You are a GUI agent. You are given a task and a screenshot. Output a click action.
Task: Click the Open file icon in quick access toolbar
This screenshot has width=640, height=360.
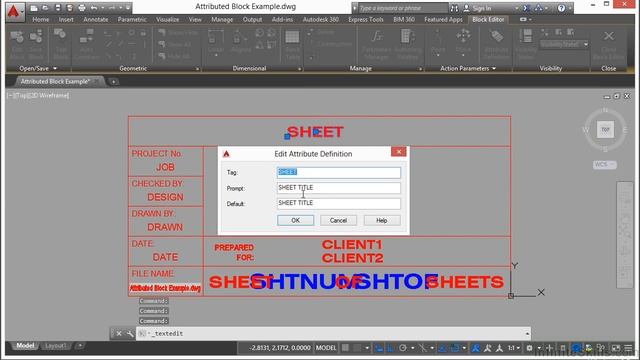point(45,8)
